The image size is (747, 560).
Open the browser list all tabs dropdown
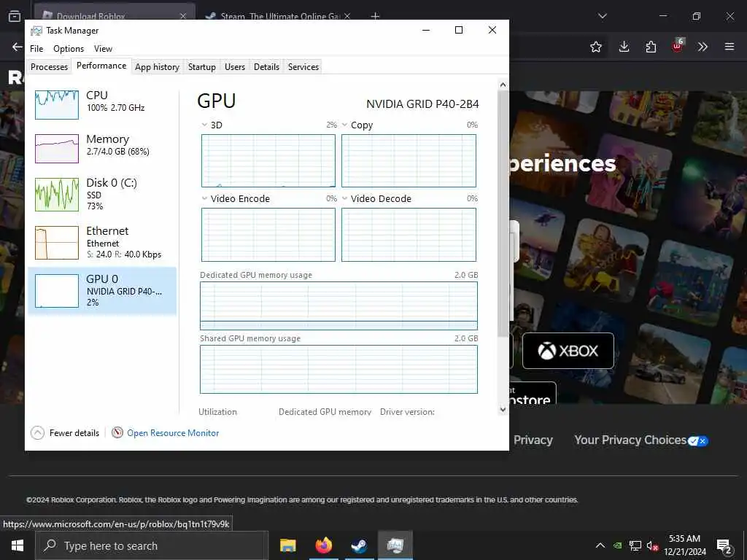click(x=603, y=16)
